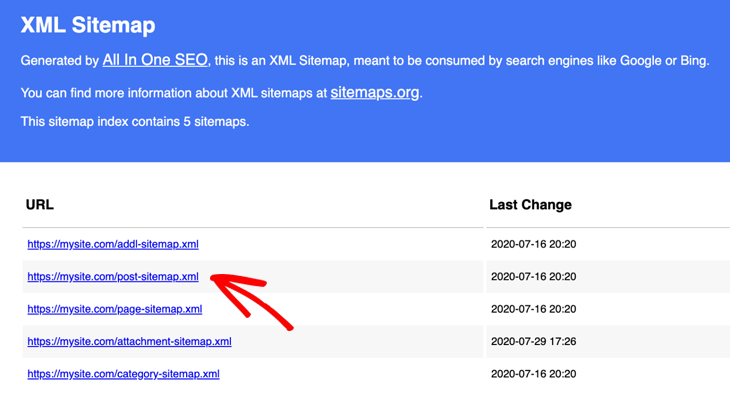The image size is (730, 404).
Task: Click the XML Sitemap page heading
Action: point(88,25)
